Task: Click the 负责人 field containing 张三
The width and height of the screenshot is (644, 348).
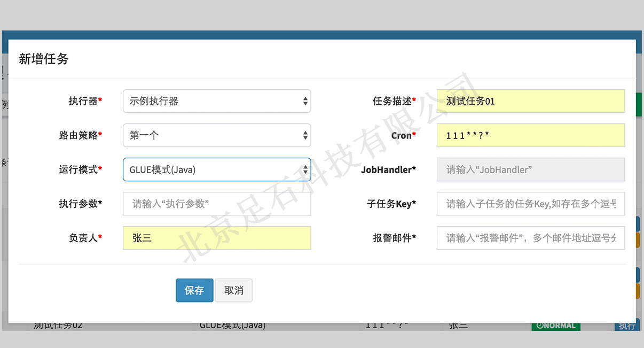Action: tap(216, 238)
